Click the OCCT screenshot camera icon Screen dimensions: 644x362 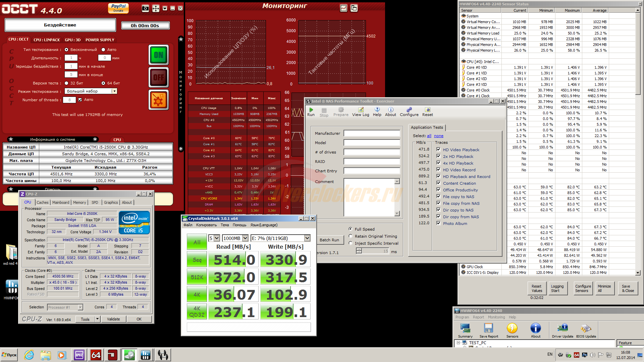point(145,8)
